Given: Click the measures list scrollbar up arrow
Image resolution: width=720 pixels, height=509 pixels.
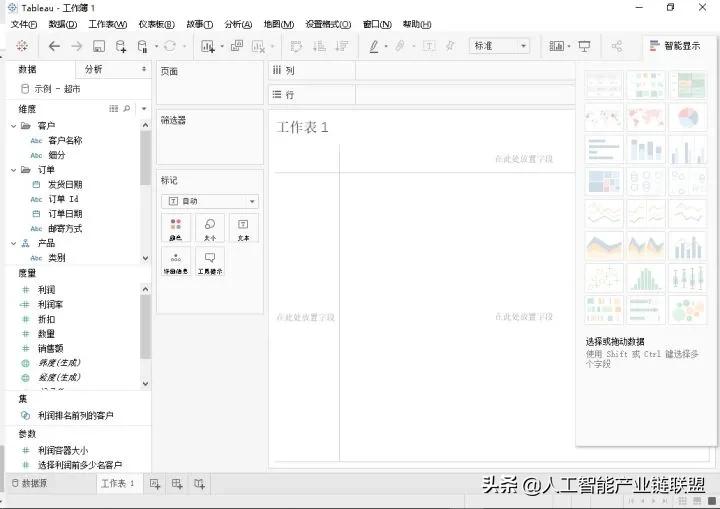Looking at the screenshot, I should click(145, 289).
